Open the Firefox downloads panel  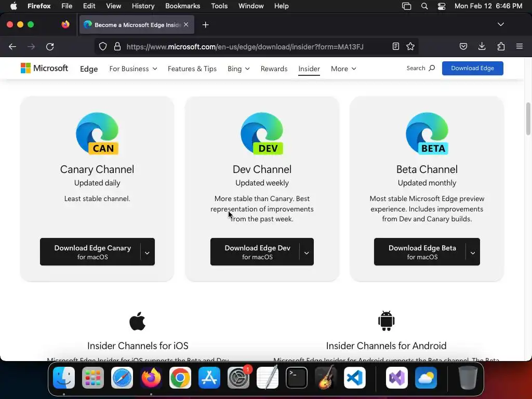(482, 46)
